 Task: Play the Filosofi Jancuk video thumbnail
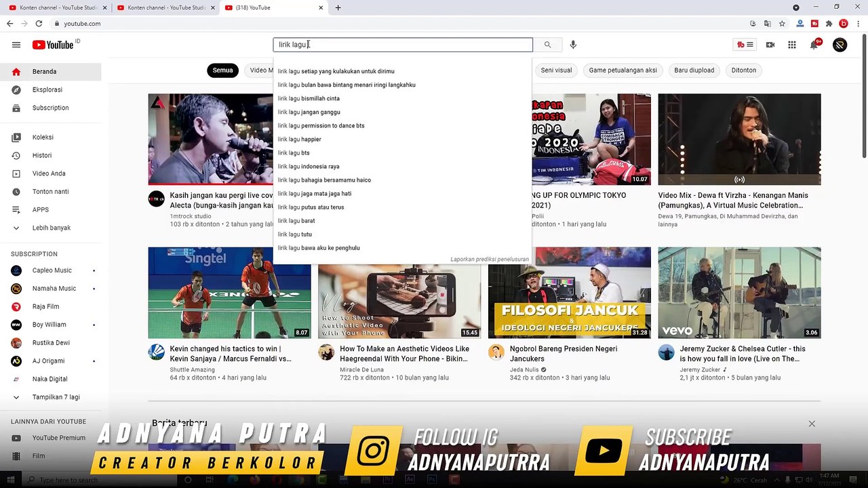coord(570,293)
